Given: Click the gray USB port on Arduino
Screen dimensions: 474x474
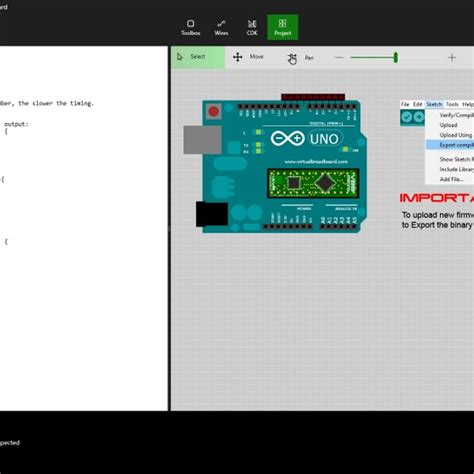Looking at the screenshot, I should [202, 140].
